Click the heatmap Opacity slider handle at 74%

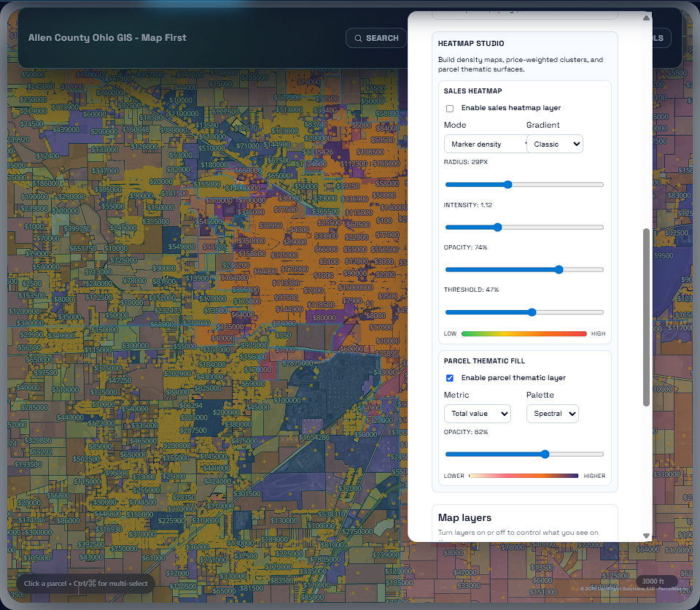tap(559, 269)
